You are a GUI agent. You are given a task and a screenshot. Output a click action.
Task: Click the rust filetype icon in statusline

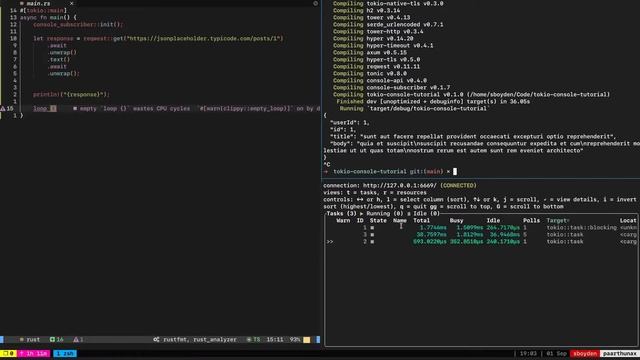click(22, 340)
